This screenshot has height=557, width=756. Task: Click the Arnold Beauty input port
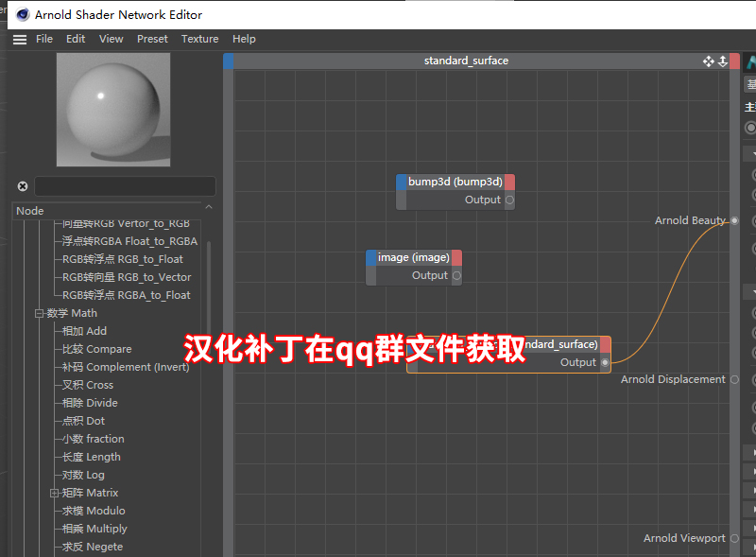point(734,220)
